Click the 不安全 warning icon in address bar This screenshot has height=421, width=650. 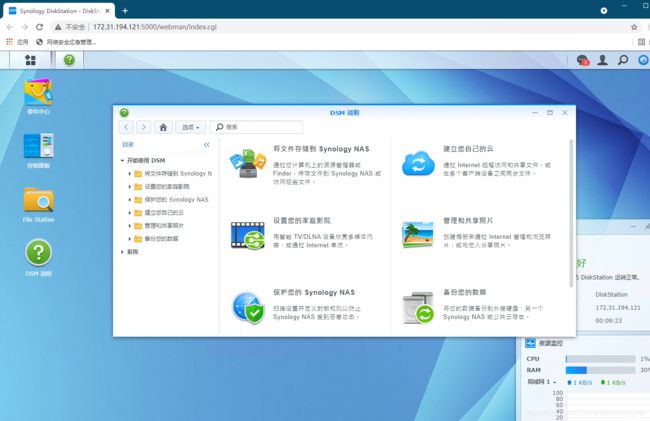coord(58,27)
